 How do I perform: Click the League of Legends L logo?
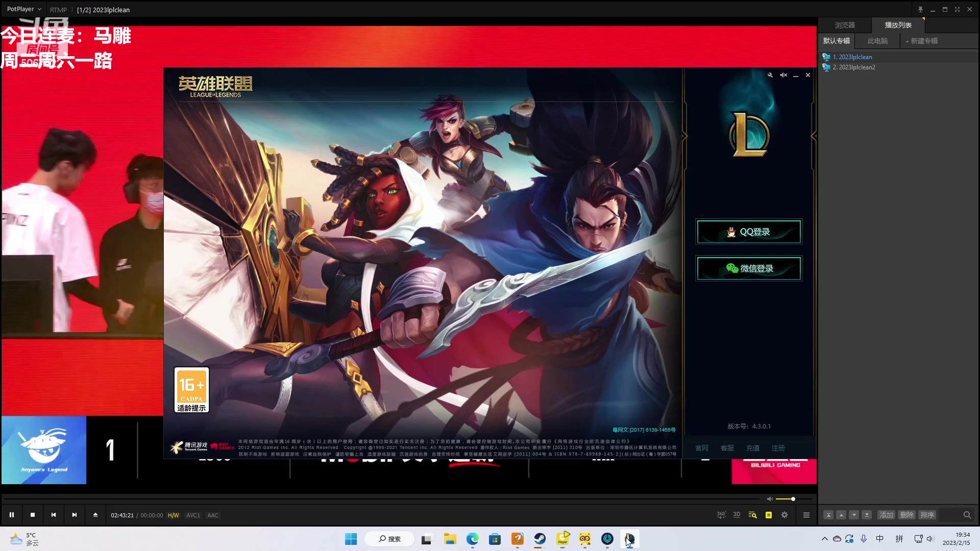coord(749,134)
